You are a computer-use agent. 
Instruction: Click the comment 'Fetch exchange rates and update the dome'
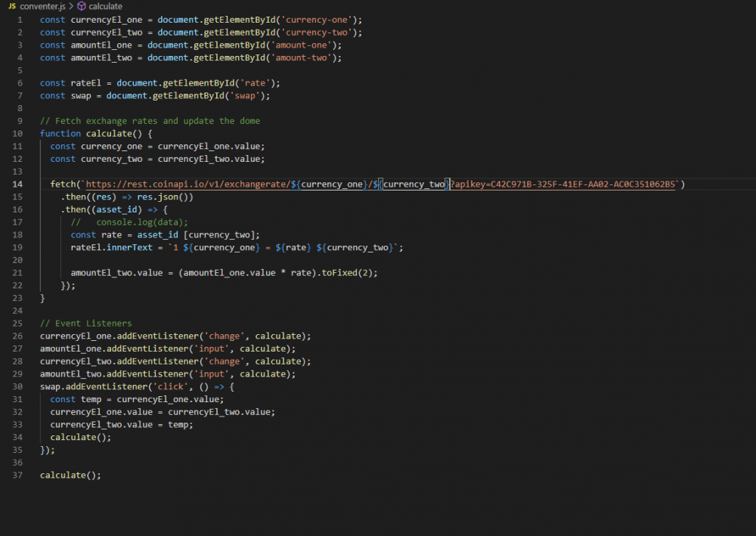coord(150,121)
